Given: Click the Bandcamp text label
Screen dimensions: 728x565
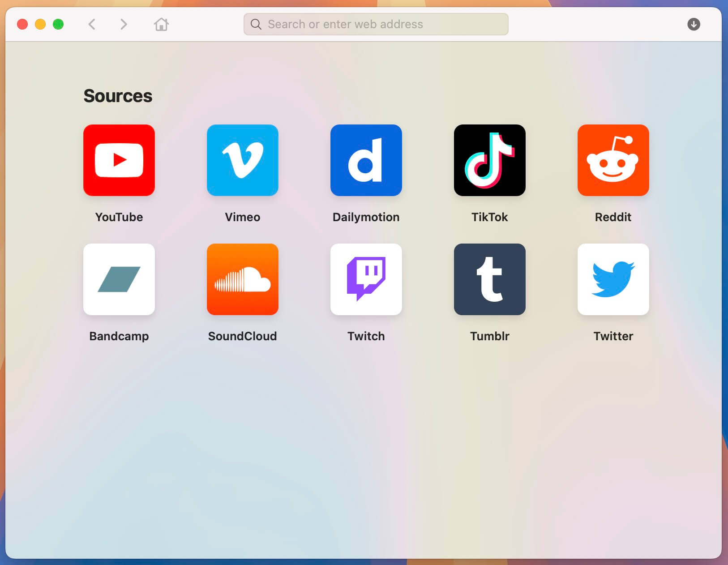Looking at the screenshot, I should (119, 336).
